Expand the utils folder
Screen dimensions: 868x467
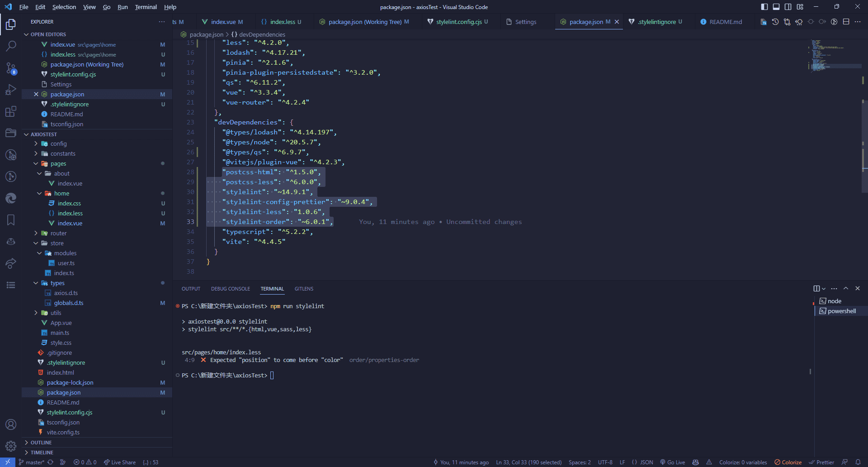pyautogui.click(x=56, y=313)
